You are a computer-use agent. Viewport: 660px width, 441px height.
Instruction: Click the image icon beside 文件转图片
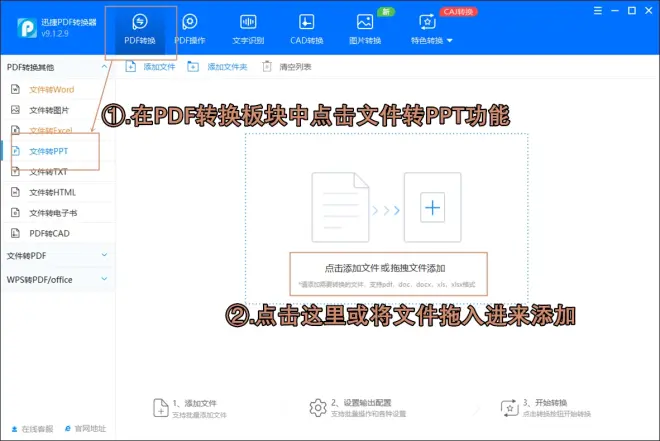point(15,110)
